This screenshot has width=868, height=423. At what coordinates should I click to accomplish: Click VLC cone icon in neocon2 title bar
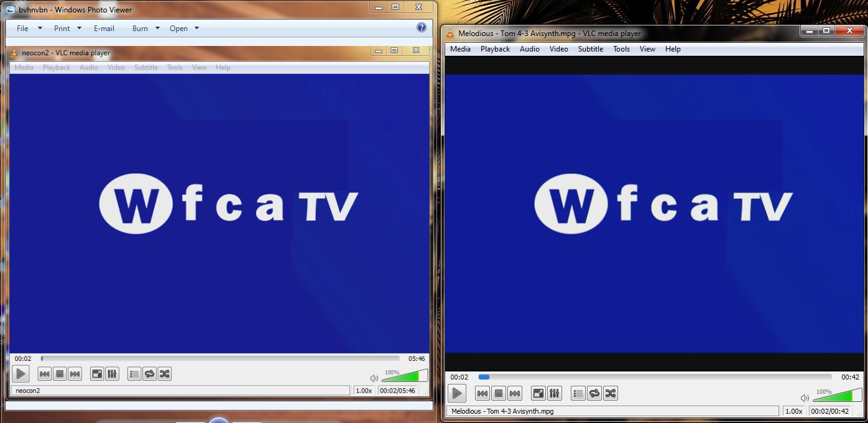15,53
